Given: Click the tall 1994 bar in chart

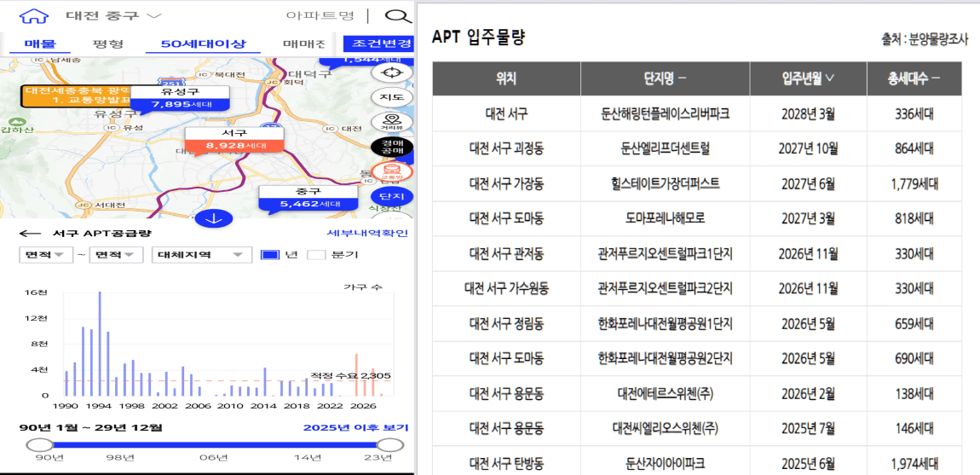Looking at the screenshot, I should tap(100, 344).
